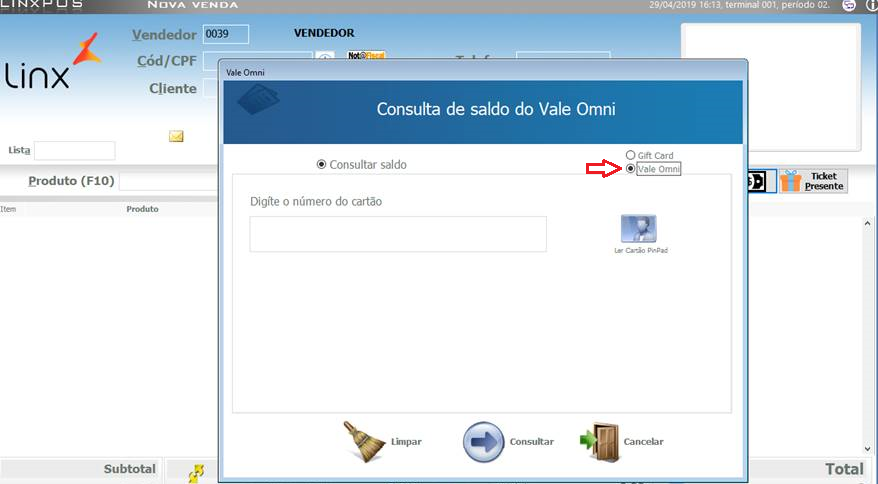
Task: Click the Limpar broom icon
Action: 363,441
